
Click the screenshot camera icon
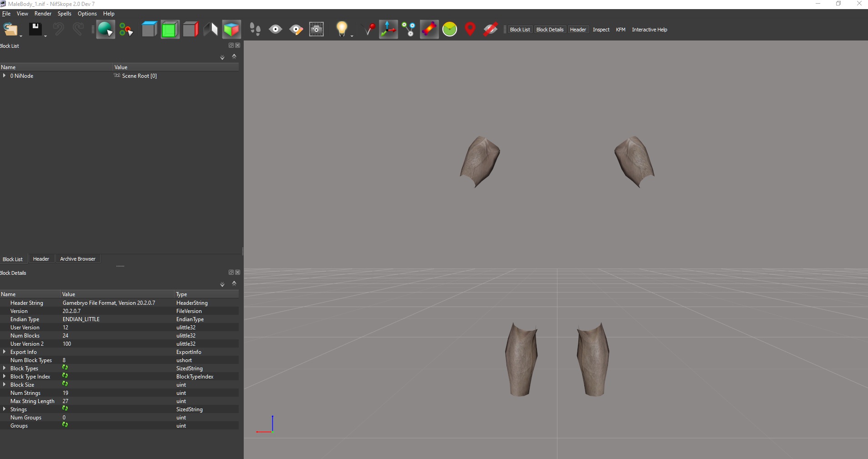316,30
